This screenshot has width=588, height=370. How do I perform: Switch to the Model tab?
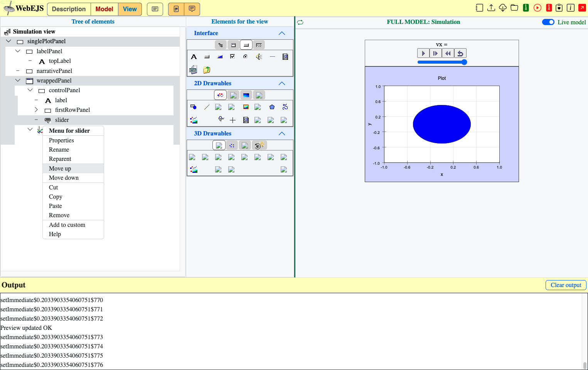[x=104, y=9]
